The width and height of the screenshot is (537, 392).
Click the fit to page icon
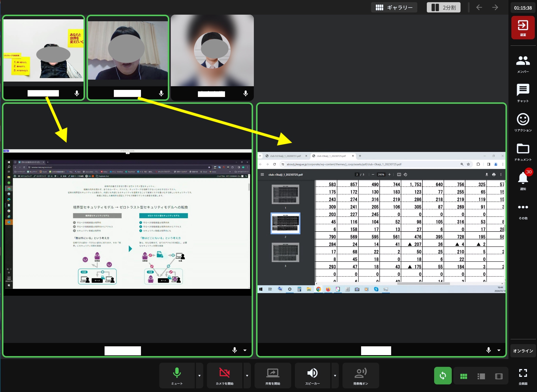pyautogui.click(x=399, y=174)
